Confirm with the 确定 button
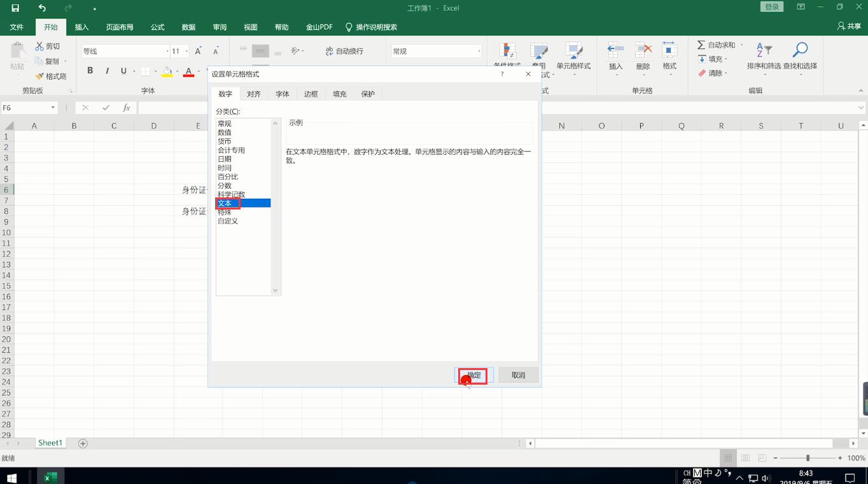868x484 pixels. [x=474, y=375]
